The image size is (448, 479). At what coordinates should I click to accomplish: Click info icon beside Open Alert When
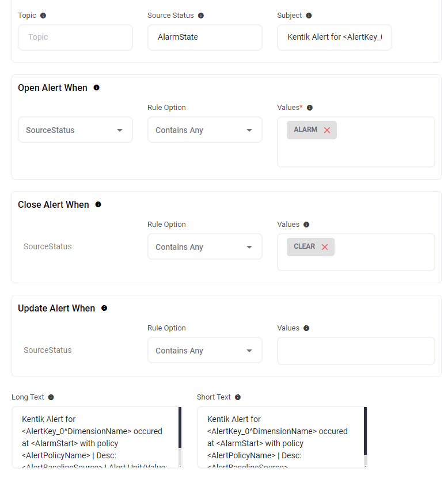point(97,88)
